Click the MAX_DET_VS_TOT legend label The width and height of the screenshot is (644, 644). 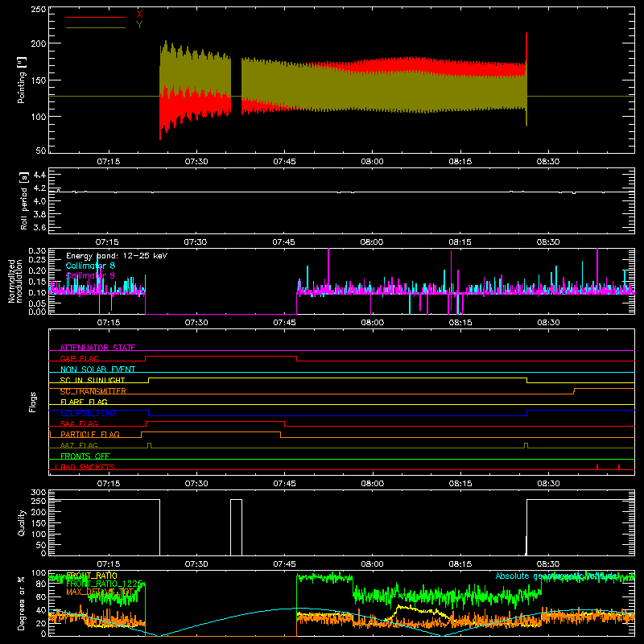point(100,592)
